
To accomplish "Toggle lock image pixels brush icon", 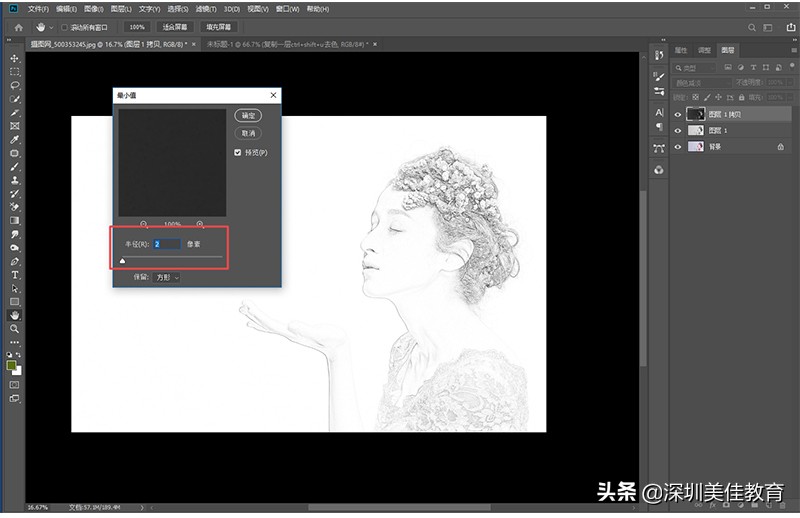I will (707, 97).
